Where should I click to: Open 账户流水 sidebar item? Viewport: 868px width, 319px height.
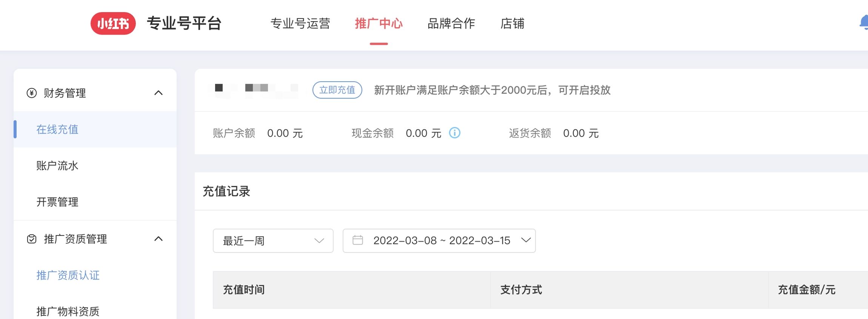click(x=57, y=166)
